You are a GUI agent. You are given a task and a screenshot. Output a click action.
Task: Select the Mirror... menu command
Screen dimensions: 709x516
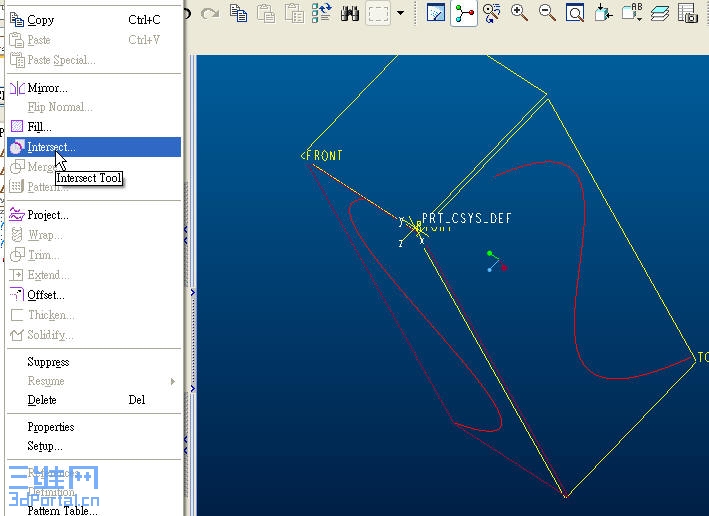(94, 88)
